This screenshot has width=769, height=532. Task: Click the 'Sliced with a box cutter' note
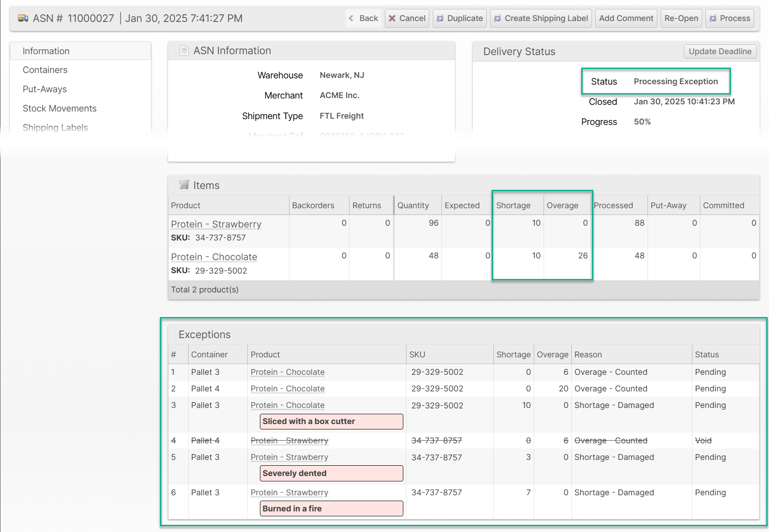(x=331, y=421)
